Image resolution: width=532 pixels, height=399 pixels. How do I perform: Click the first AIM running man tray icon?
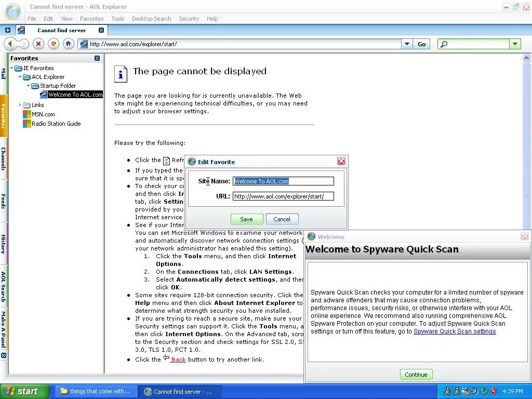(x=447, y=392)
